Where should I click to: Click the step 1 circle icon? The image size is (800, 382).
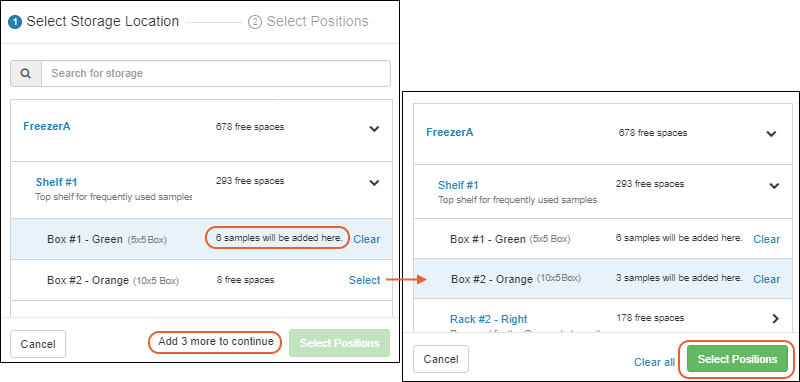(15, 22)
